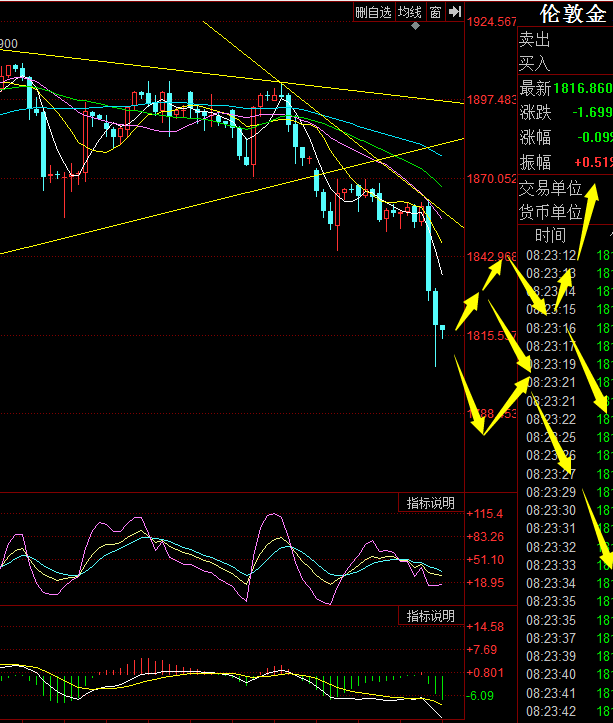Click the 时间 column header
The width and height of the screenshot is (613, 723).
(550, 236)
